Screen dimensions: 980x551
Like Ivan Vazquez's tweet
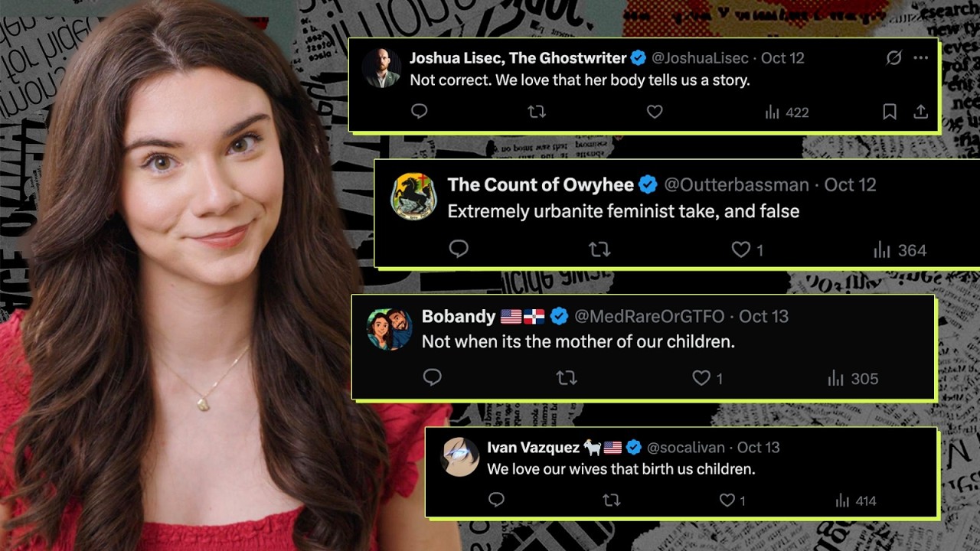coord(732,500)
